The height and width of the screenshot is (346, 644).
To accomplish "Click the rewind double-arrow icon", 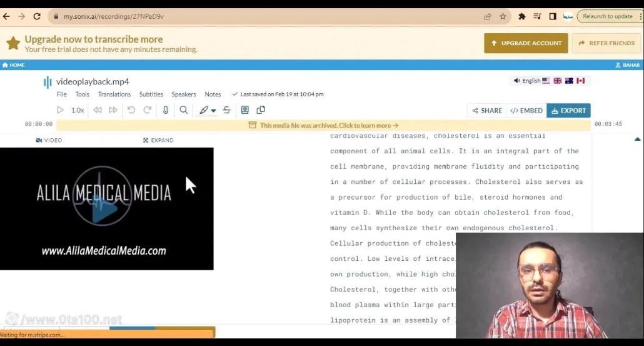I will coord(98,110).
